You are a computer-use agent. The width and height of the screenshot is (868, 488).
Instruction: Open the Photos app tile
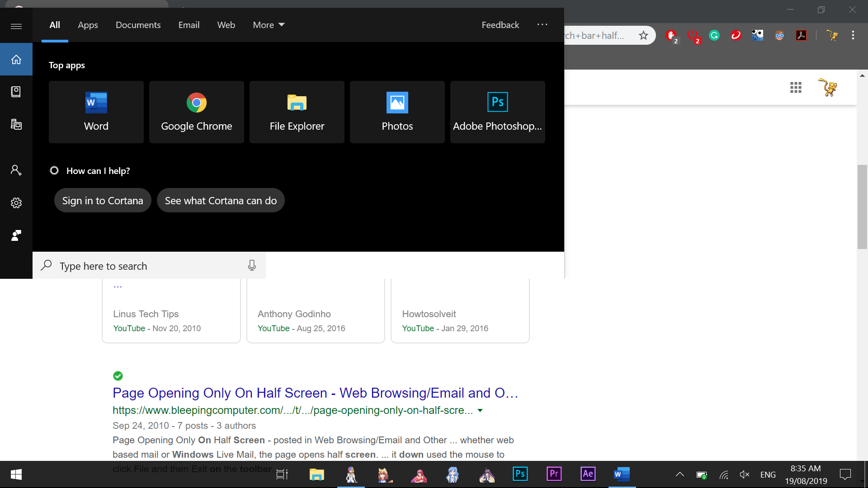click(397, 112)
